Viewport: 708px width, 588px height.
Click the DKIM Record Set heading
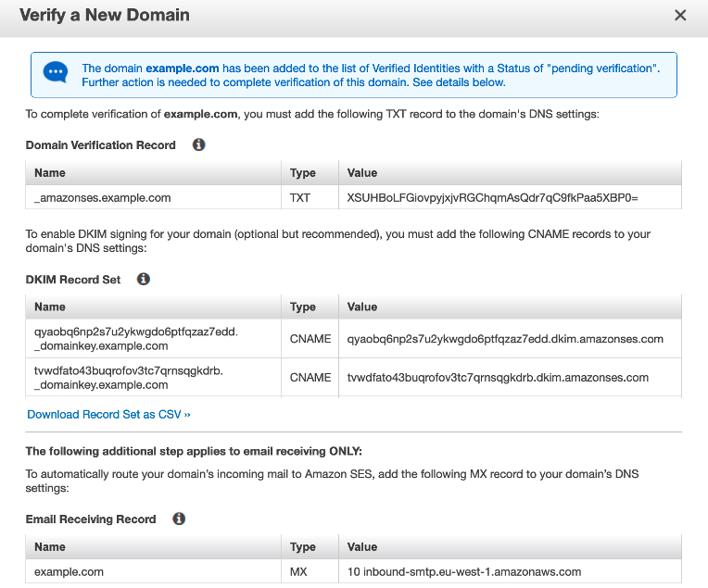(72, 280)
